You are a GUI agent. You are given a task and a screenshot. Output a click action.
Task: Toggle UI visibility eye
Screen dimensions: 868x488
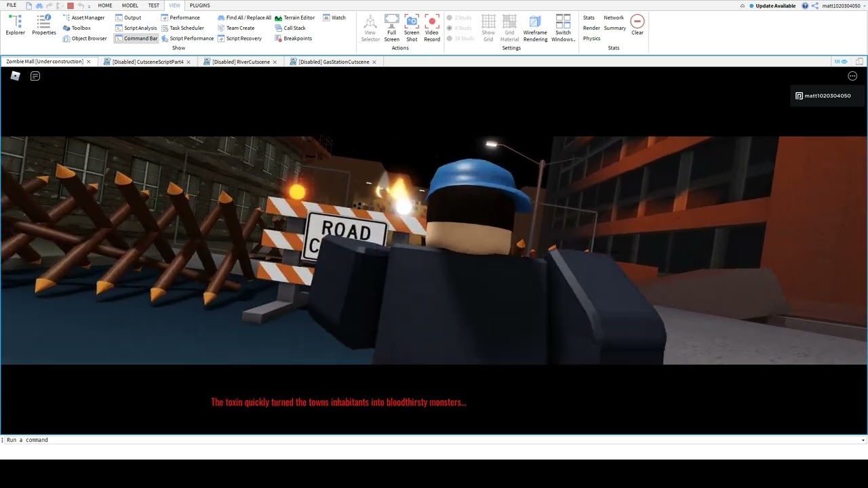tap(842, 62)
